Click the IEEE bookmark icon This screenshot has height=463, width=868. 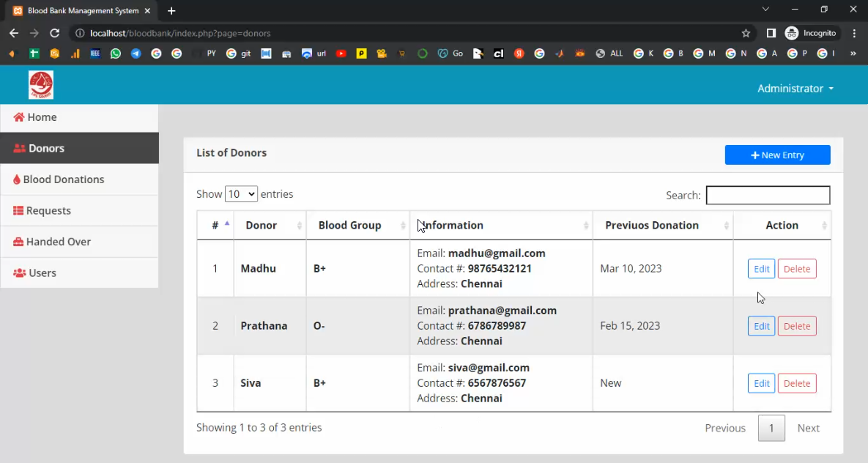[95, 53]
